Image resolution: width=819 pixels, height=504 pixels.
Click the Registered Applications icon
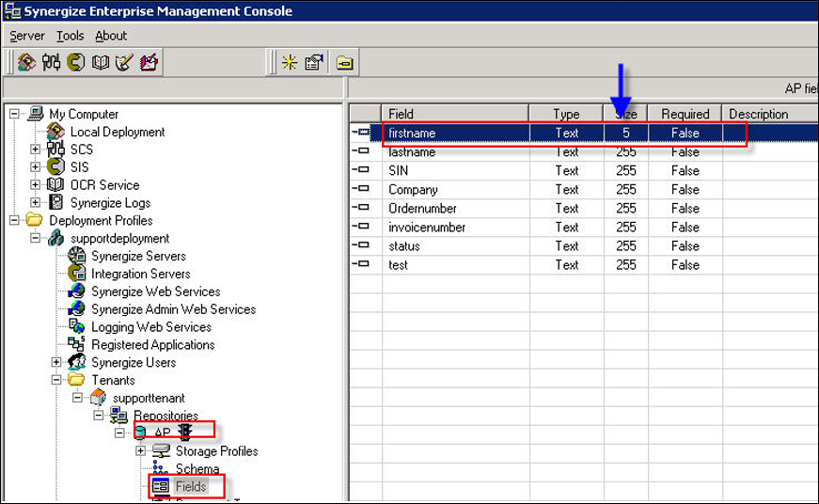point(77,343)
